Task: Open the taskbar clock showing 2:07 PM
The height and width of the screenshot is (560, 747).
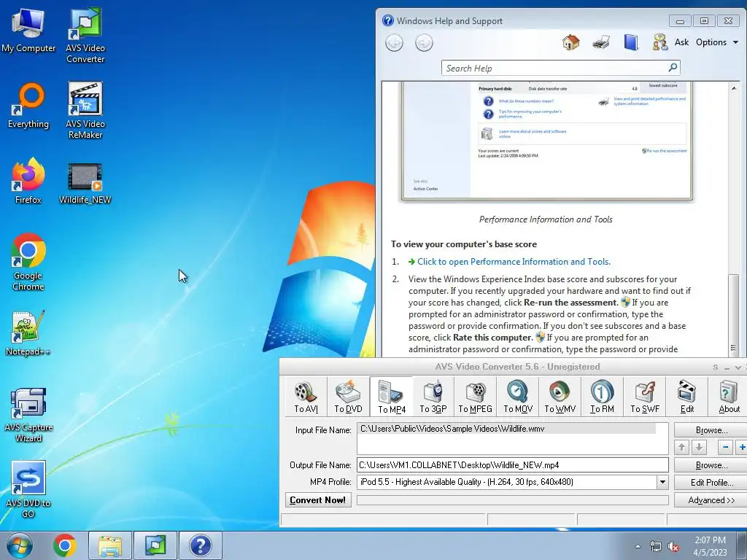Action: (710, 546)
